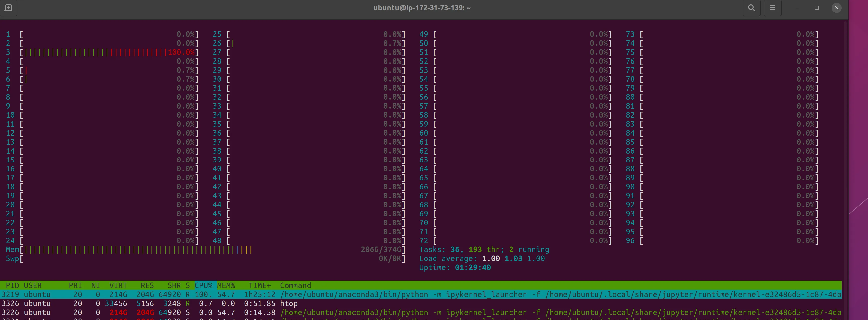
Task: Click the PID column header
Action: click(12, 285)
